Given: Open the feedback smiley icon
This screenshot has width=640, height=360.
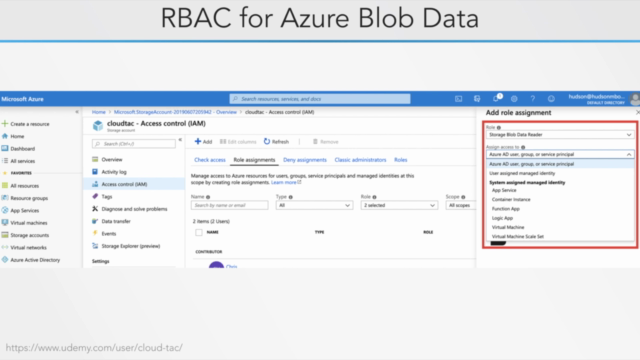Looking at the screenshot, I should click(x=551, y=99).
